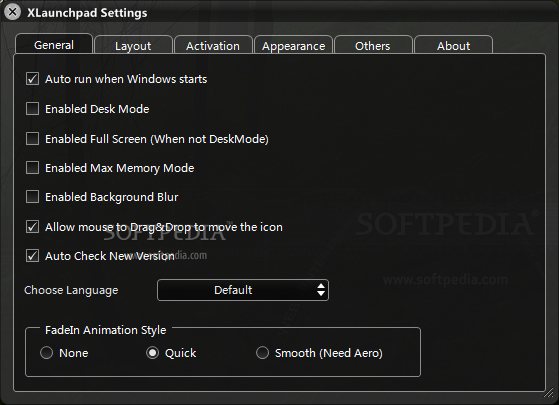Uncheck Auto Check New Version

click(32, 256)
